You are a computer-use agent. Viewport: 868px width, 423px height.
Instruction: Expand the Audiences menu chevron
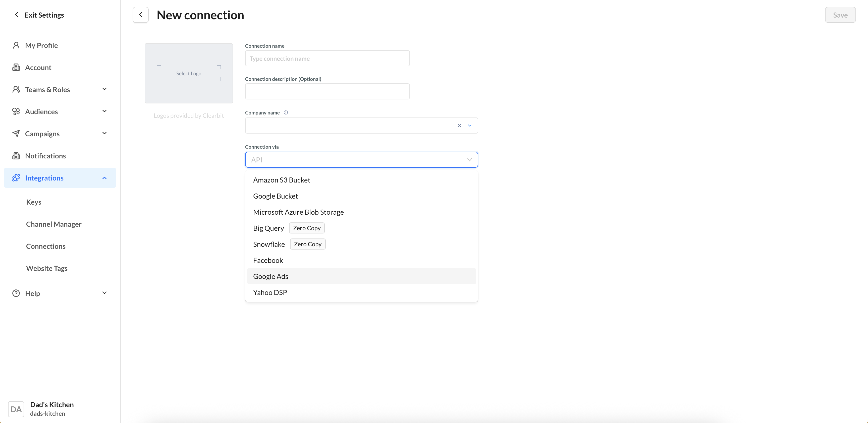104,111
